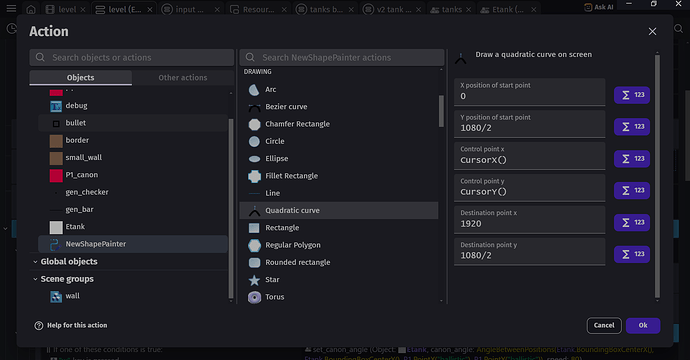Viewport: 690px width, 360px height.
Task: Select the P1_canon object
Action: [133, 175]
